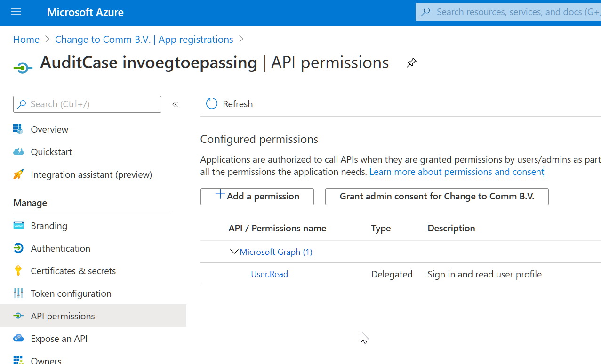Click the Microsoft Azure brand title
This screenshot has width=601, height=364.
pos(85,12)
